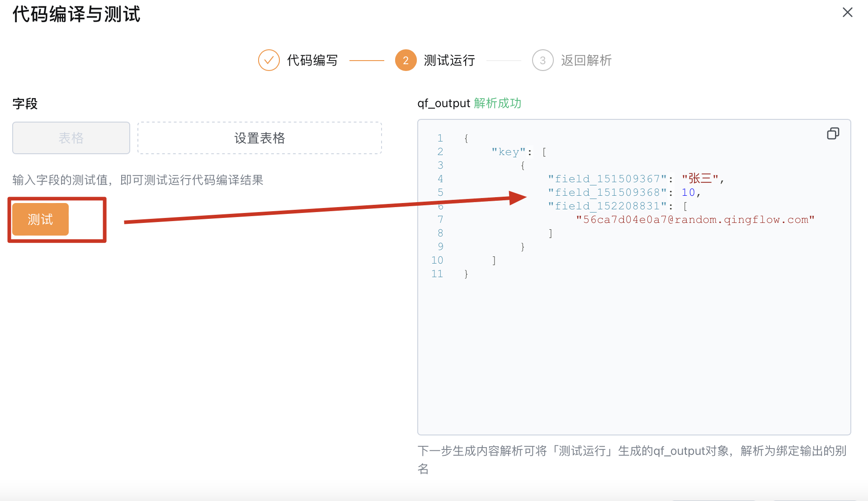Click the qf_output label
Viewport: 868px width, 501px height.
(x=443, y=104)
